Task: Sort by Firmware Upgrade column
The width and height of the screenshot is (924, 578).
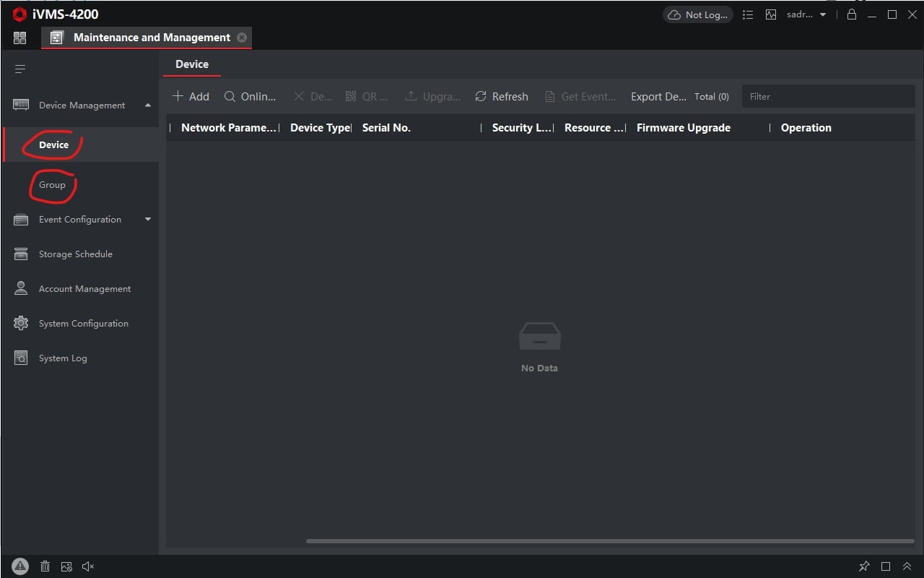Action: (684, 128)
